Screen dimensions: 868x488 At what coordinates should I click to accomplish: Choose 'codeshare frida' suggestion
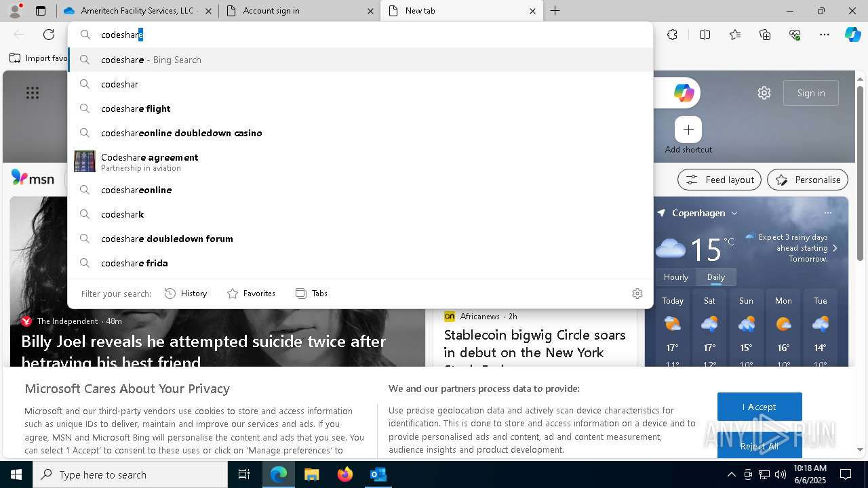click(360, 263)
